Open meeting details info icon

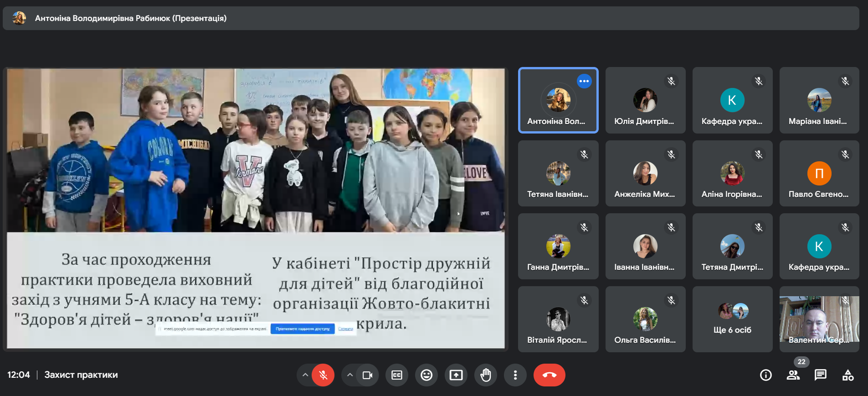766,375
